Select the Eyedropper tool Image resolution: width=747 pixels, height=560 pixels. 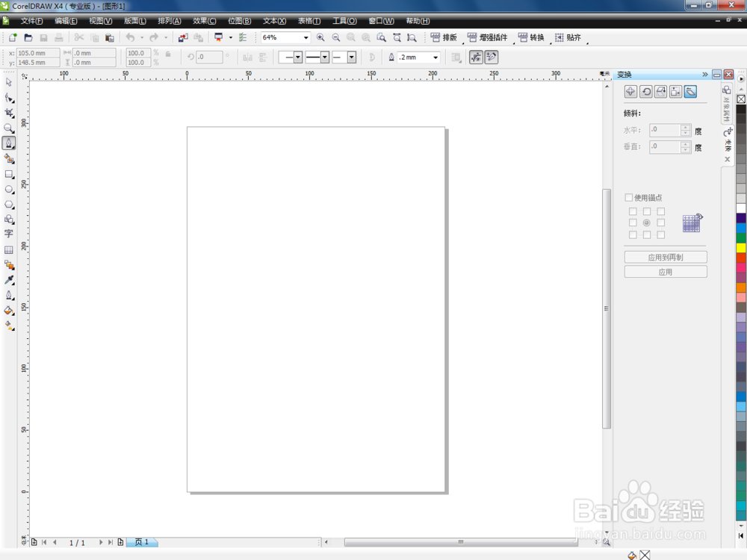click(x=9, y=281)
